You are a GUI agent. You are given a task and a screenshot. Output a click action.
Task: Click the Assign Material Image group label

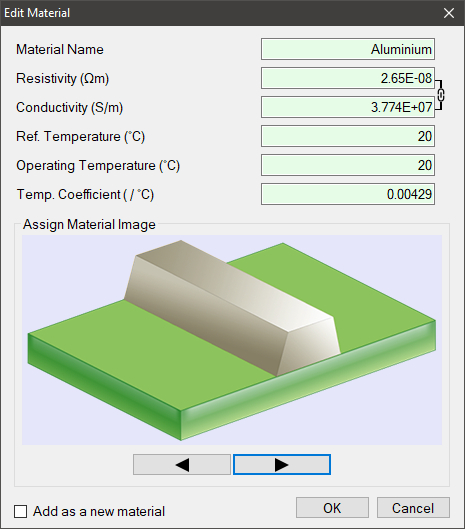point(89,224)
